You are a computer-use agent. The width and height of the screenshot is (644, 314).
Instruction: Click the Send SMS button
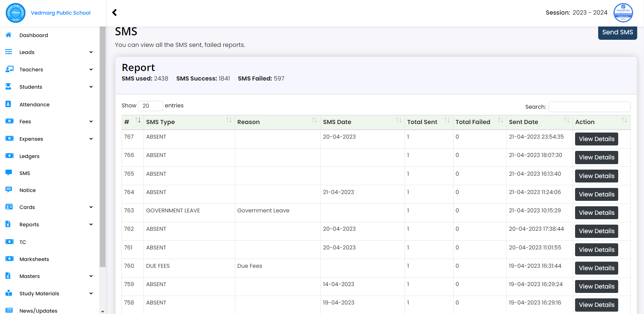618,32
